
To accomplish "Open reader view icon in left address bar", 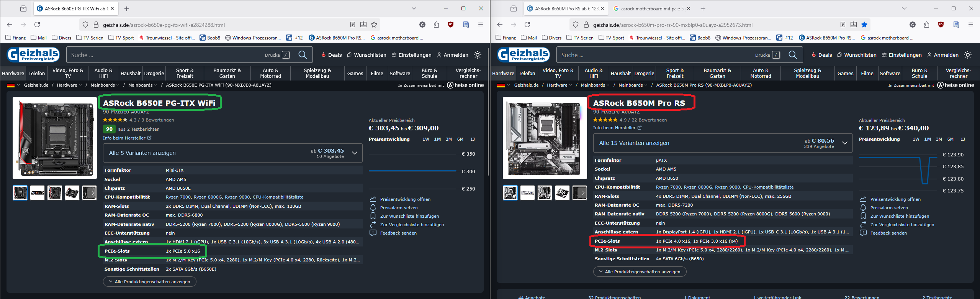I will pyautogui.click(x=353, y=25).
